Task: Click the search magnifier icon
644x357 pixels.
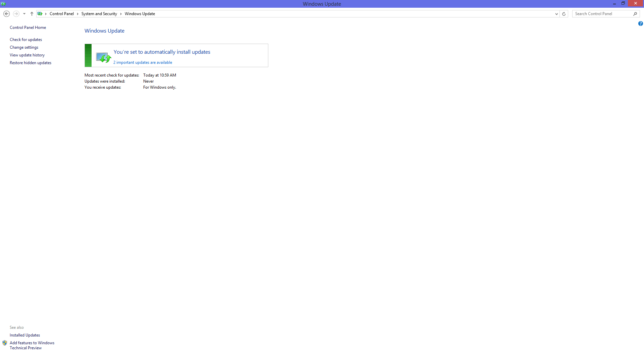Action: [x=635, y=14]
